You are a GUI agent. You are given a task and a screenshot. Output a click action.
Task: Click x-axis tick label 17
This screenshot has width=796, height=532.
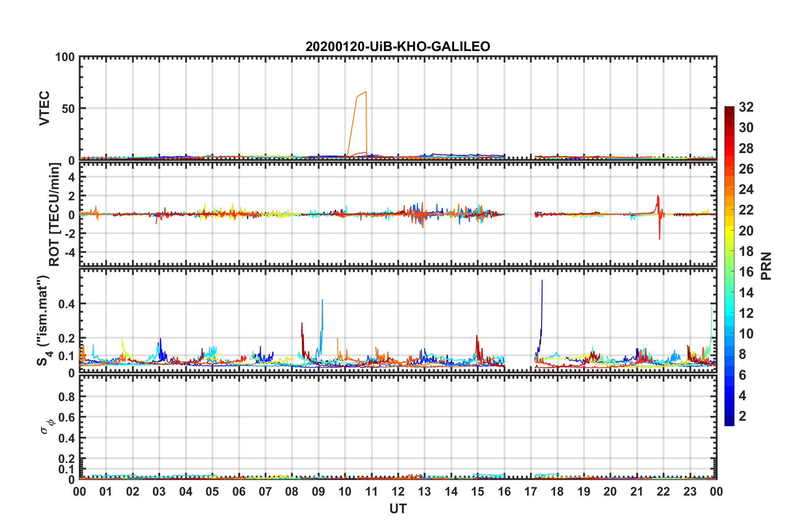click(530, 491)
